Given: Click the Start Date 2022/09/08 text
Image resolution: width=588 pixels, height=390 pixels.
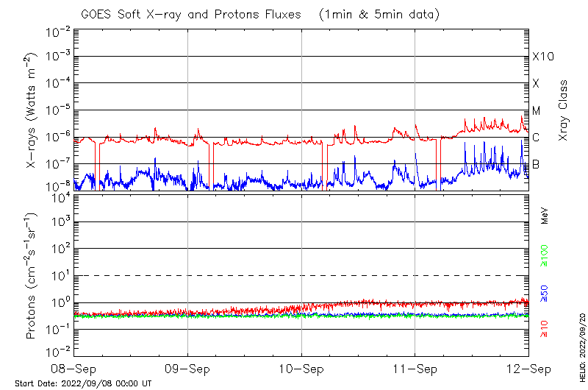Looking at the screenshot, I should [83, 383].
